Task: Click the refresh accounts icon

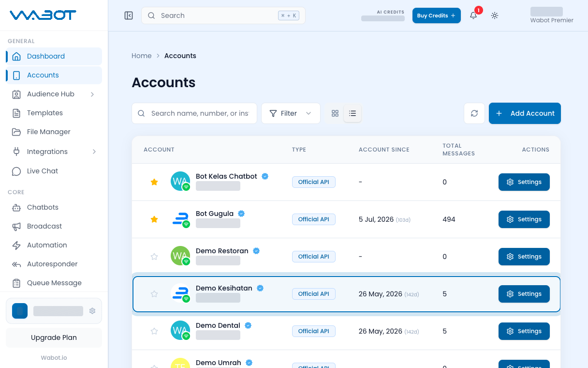Action: tap(474, 113)
